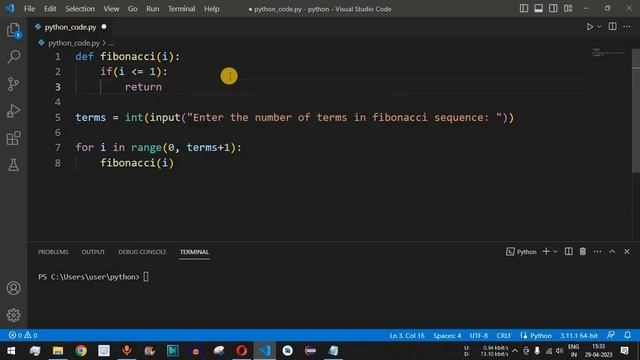Open the Go menu

[x=132, y=9]
